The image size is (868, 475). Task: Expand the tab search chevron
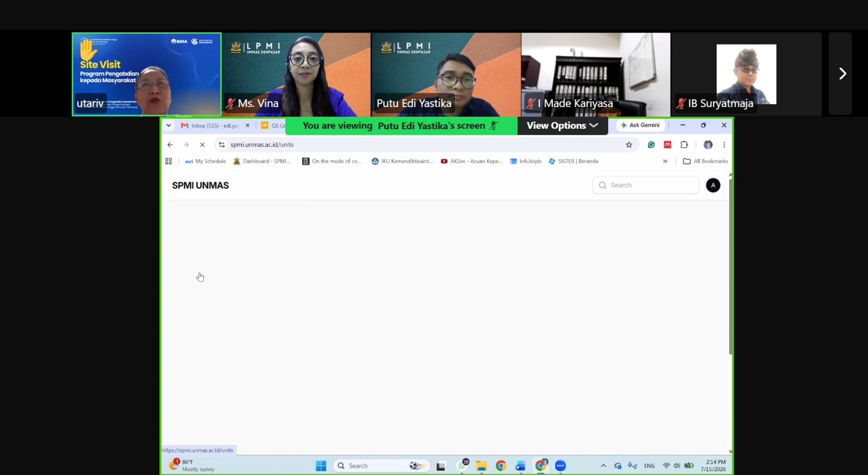169,125
